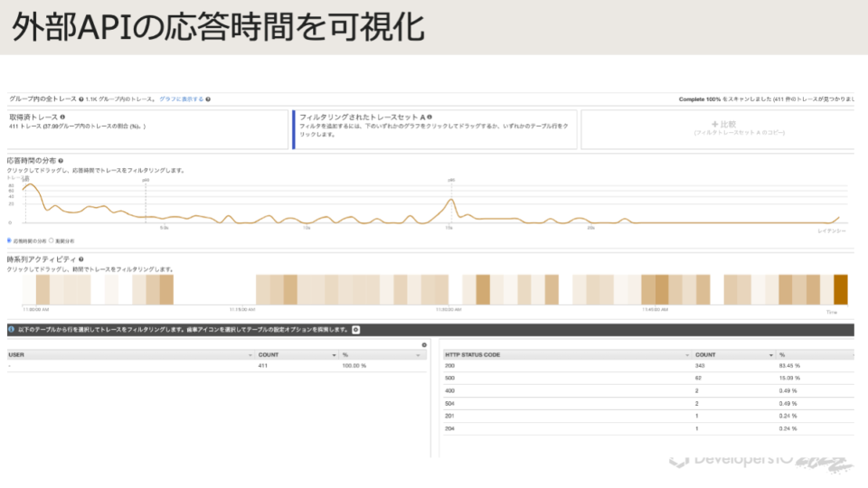Select the 応答時間の分布 radio button
The height and width of the screenshot is (488, 868).
(10, 241)
